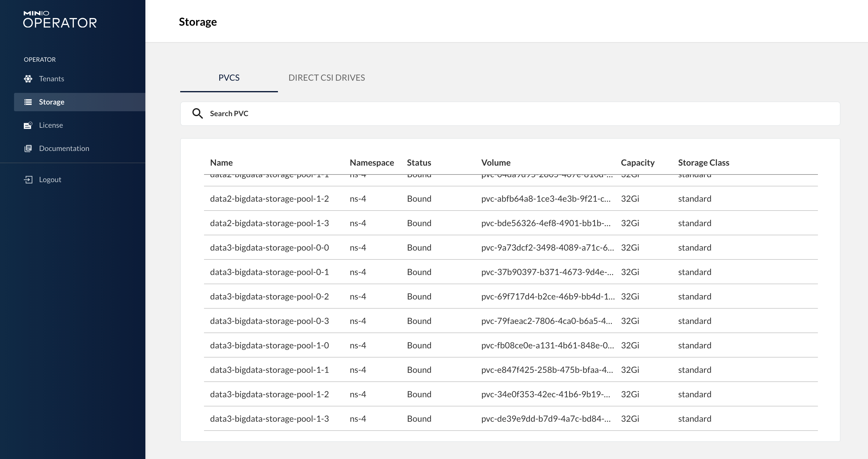Select the PVCS tab
Viewport: 868px width, 459px height.
tap(229, 78)
